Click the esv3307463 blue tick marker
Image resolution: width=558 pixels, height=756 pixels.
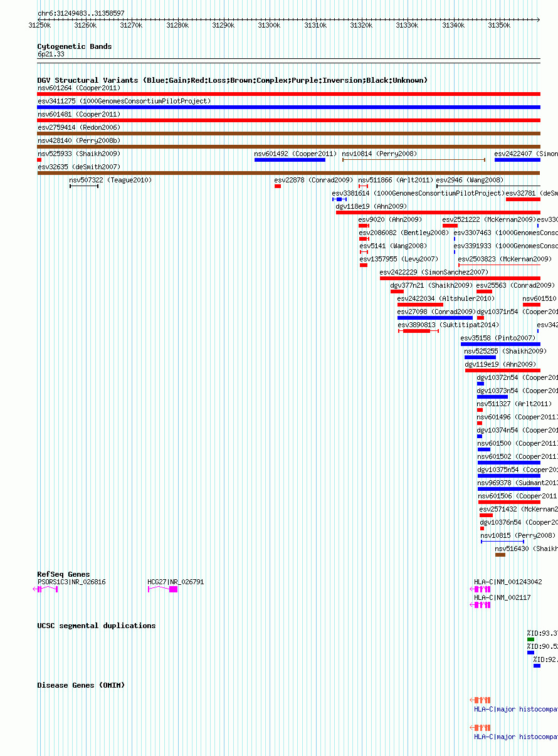pyautogui.click(x=455, y=239)
